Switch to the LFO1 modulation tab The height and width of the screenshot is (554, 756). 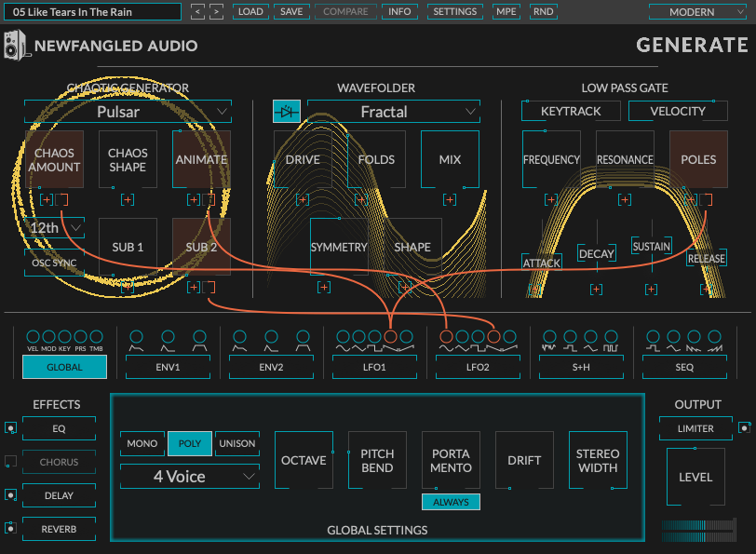pyautogui.click(x=376, y=367)
